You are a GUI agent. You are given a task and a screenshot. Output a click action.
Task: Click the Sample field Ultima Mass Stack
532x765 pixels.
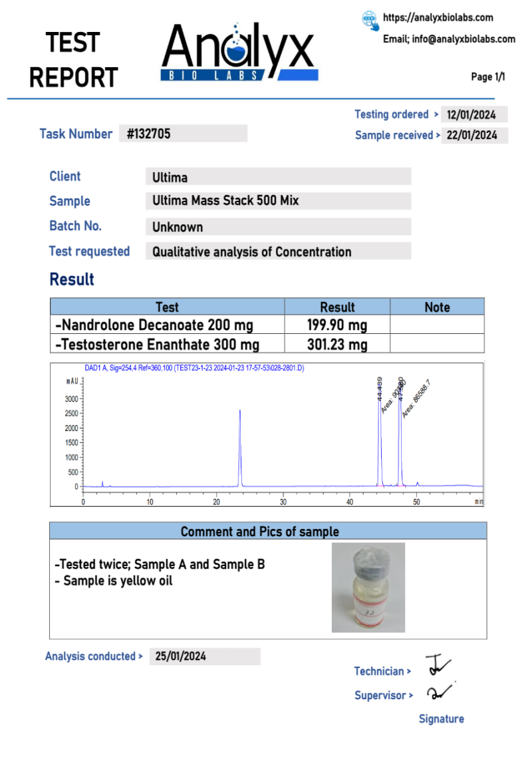coord(277,201)
